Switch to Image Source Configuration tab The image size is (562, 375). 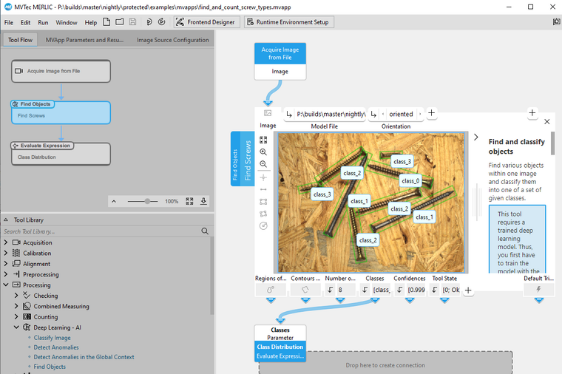(173, 40)
